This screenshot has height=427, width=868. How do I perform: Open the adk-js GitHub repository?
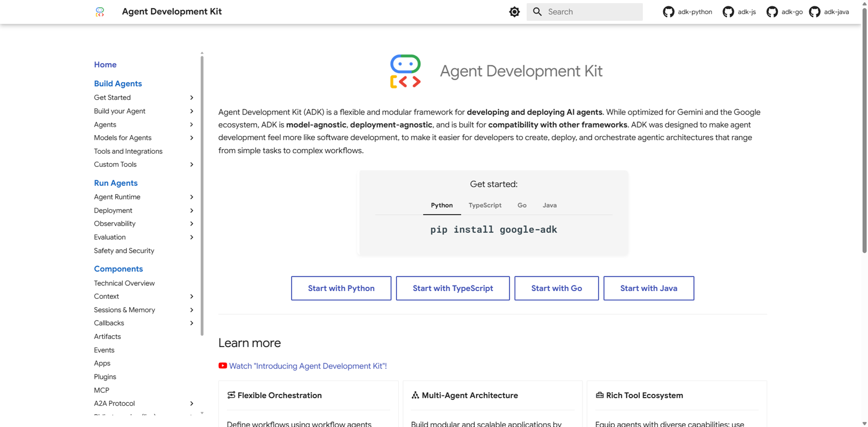[x=739, y=12]
